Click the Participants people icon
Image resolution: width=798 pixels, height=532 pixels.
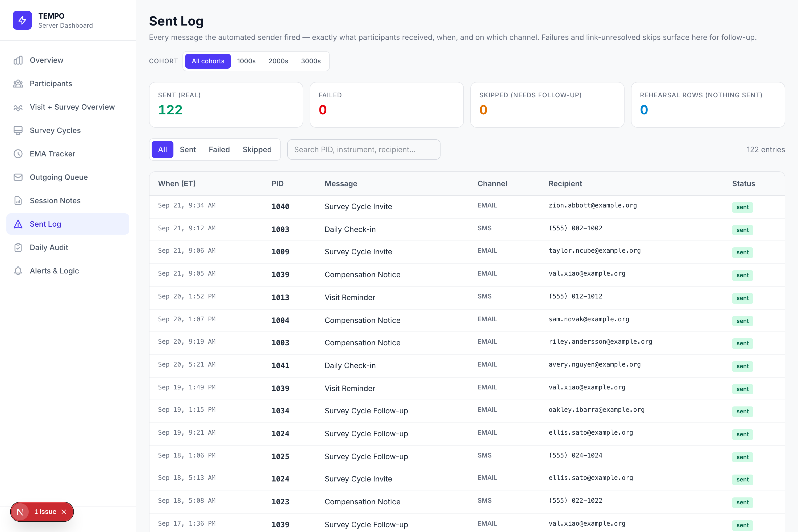click(x=18, y=84)
